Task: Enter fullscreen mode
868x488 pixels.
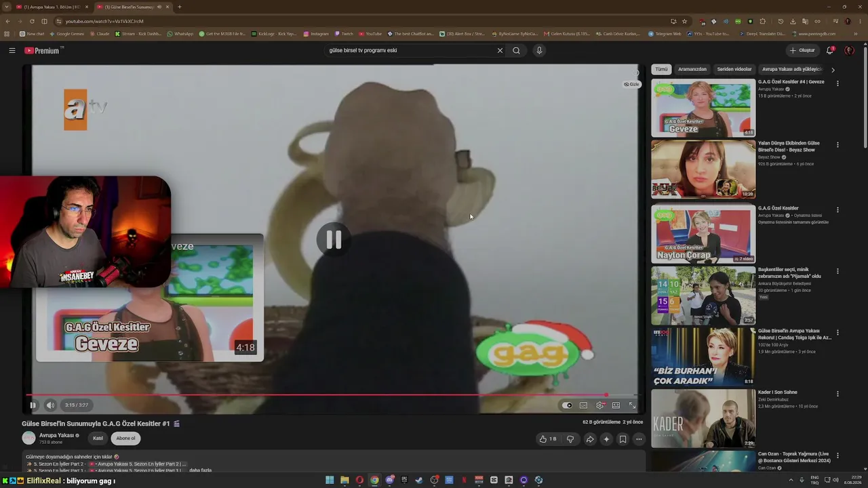Action: click(x=632, y=405)
